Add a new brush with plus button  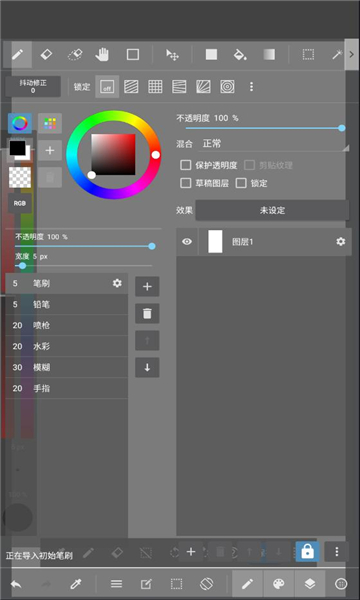147,287
